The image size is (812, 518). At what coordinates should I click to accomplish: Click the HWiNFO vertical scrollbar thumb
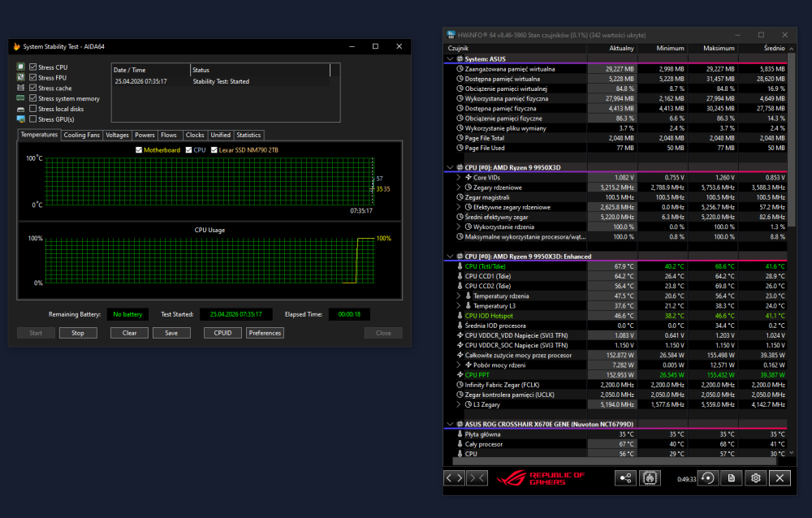pos(791,139)
